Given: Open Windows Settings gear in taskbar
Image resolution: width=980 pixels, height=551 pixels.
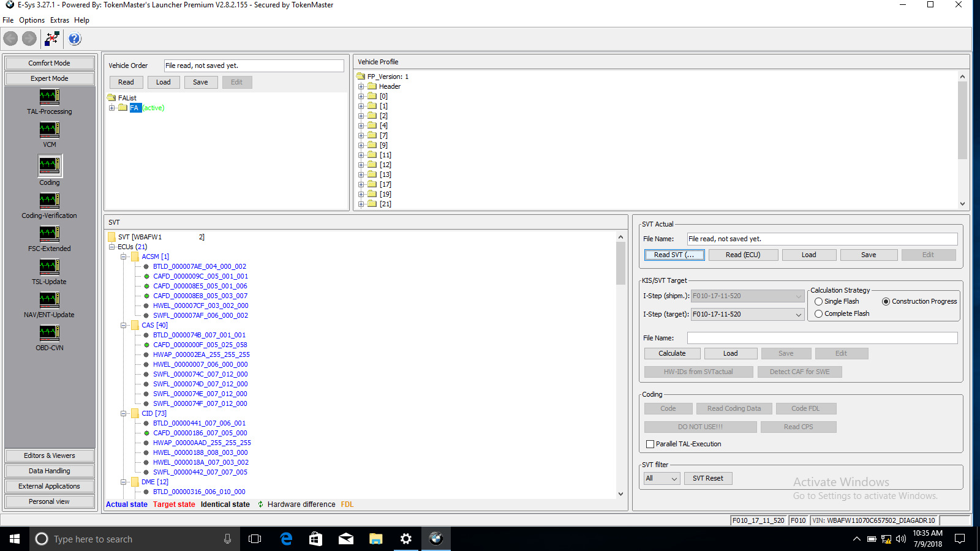Looking at the screenshot, I should [x=406, y=539].
